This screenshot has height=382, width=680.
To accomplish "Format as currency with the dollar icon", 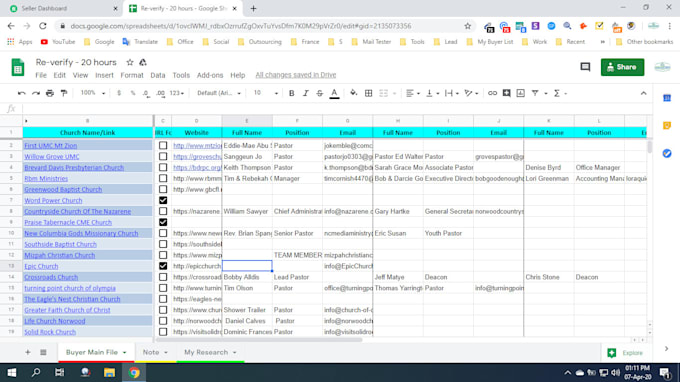I will tap(119, 93).
